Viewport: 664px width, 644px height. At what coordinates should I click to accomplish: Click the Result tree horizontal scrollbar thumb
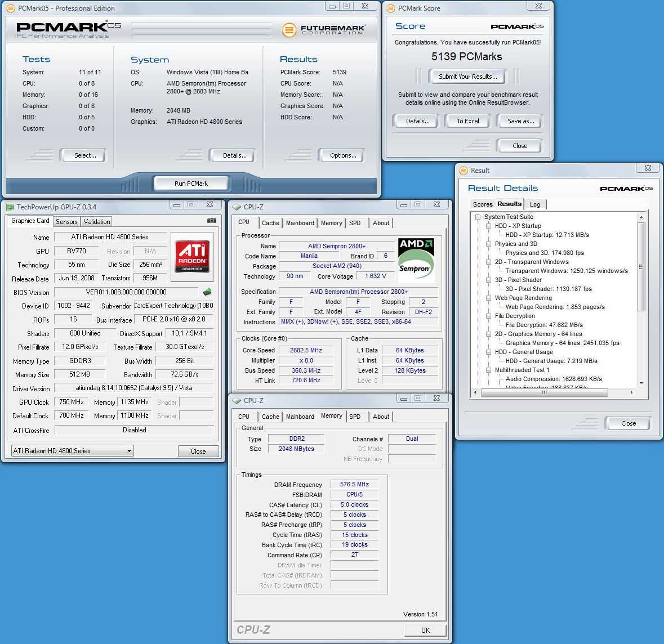[x=544, y=392]
